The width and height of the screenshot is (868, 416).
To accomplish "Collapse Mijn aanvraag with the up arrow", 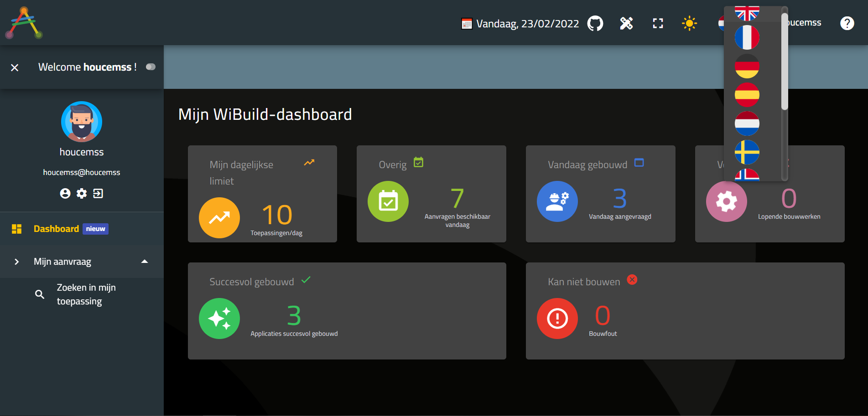I will [145, 262].
